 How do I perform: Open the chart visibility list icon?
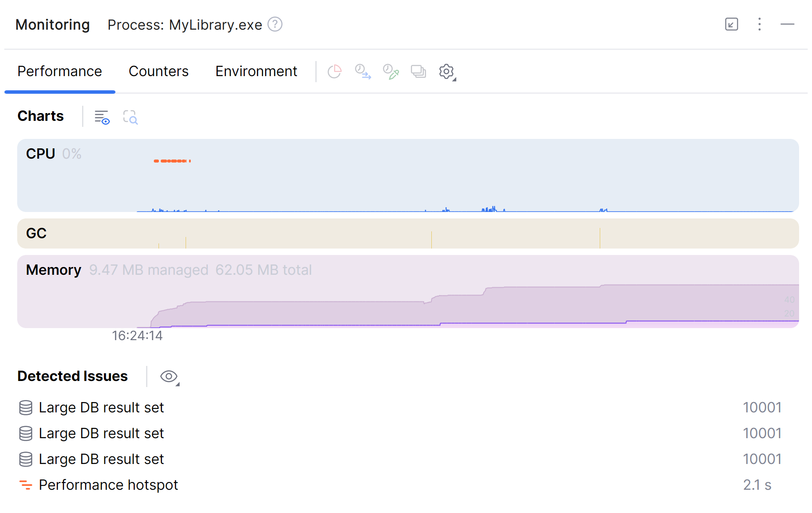click(x=102, y=117)
